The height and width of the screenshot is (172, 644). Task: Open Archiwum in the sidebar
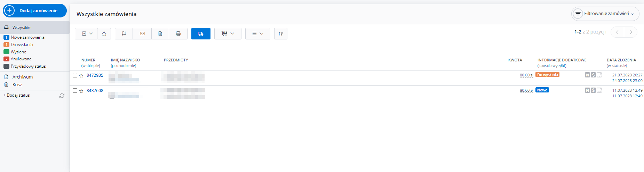pos(23,77)
